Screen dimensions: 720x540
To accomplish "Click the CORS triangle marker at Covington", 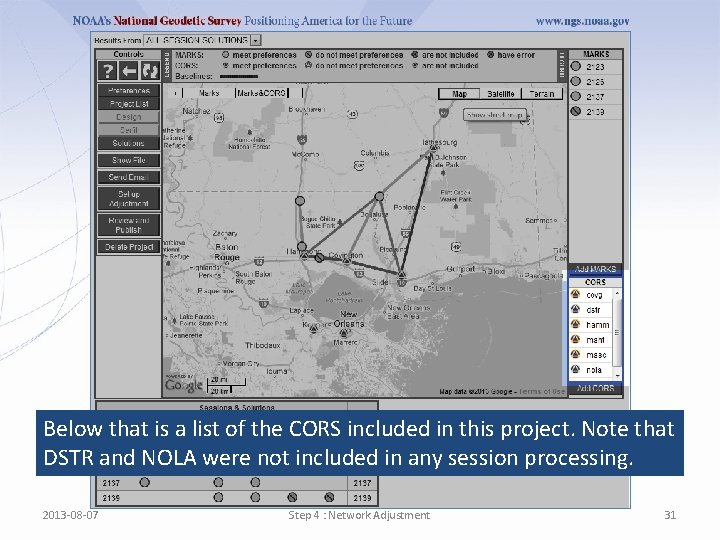I will click(347, 261).
